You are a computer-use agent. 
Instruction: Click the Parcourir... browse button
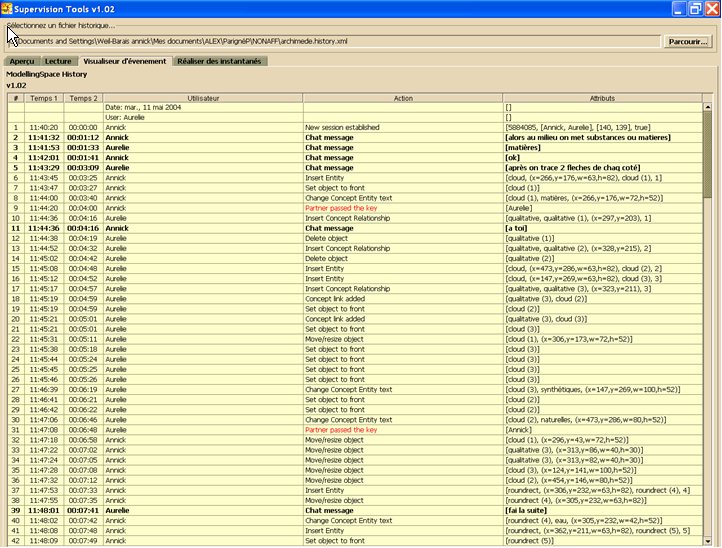[x=687, y=41]
